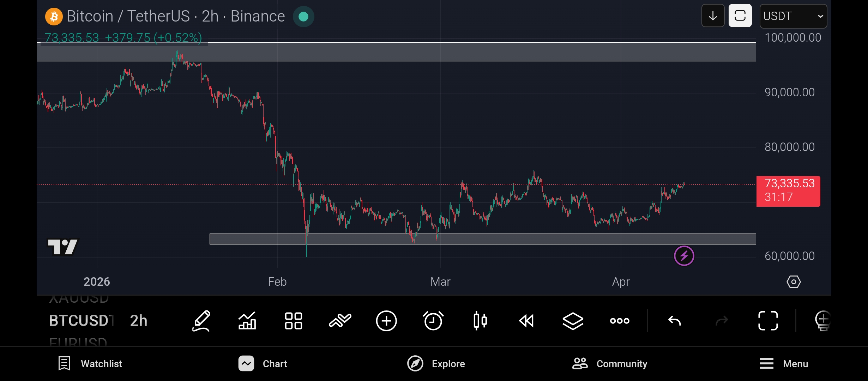Screen dimensions: 868x381
Task: Expand the USDT currency dropdown
Action: pos(793,16)
